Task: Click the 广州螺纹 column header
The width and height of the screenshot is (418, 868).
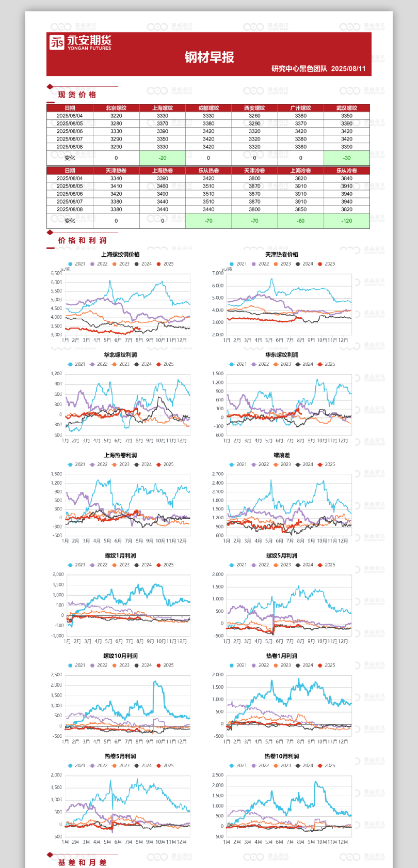Action: [301, 108]
